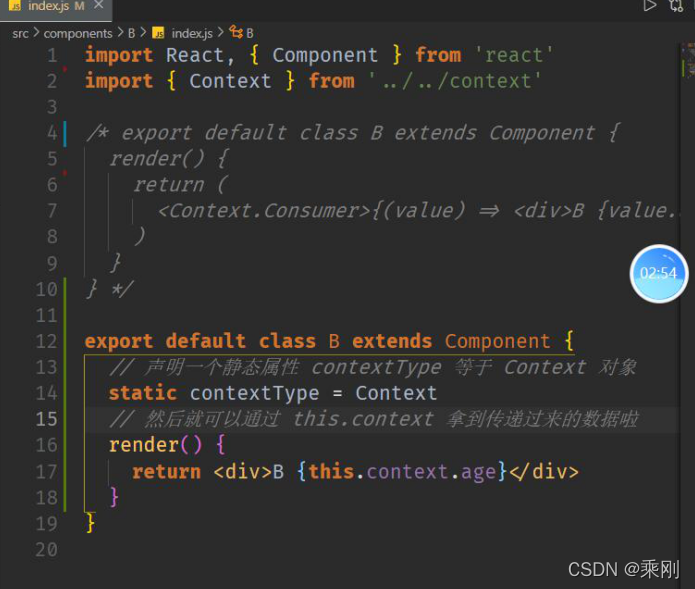695x589 pixels.
Task: Click line number 4 in gutter
Action: click(x=52, y=133)
